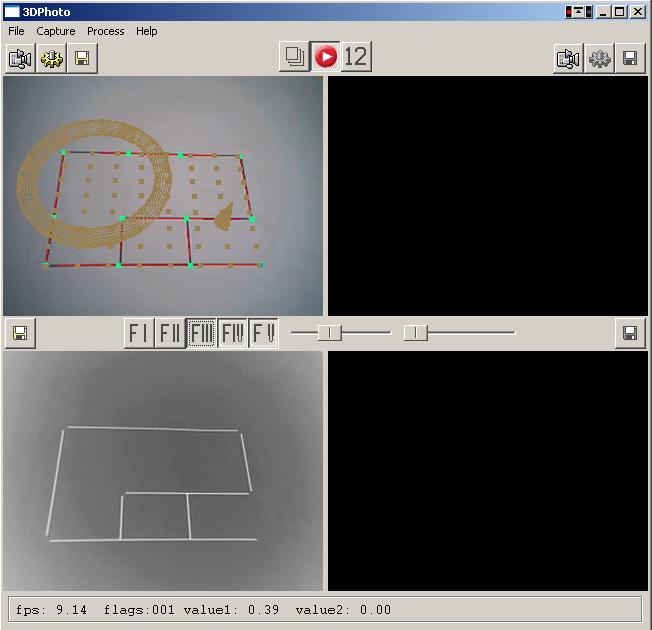
Task: Open the Process menu
Action: click(x=105, y=31)
